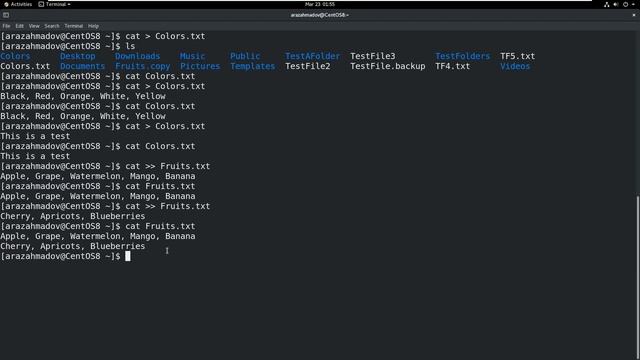Click the TF5.txt file name
The width and height of the screenshot is (640, 360).
pyautogui.click(x=518, y=56)
